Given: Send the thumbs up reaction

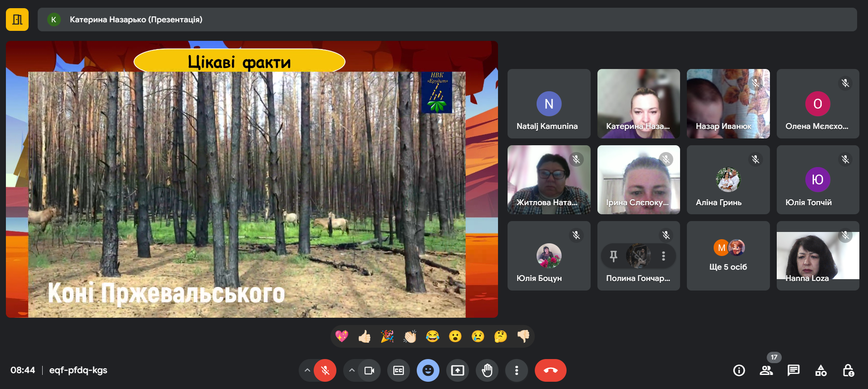Looking at the screenshot, I should tap(365, 336).
